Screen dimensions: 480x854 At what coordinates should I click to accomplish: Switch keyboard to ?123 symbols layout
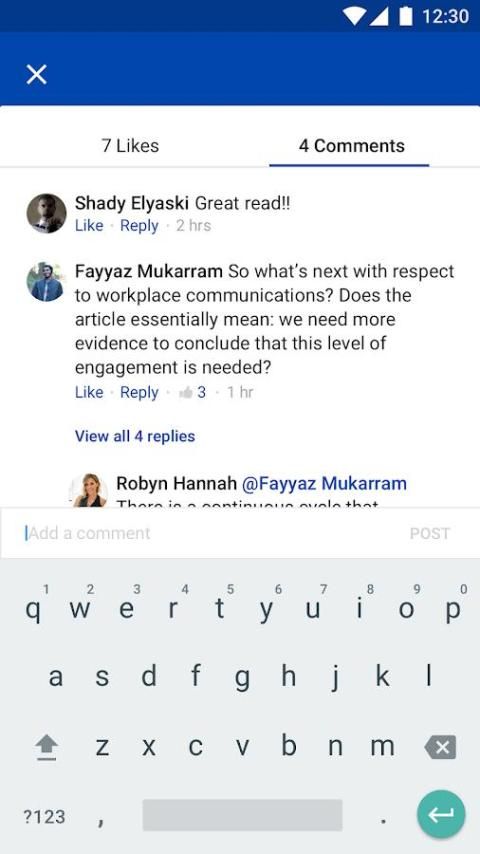point(44,816)
